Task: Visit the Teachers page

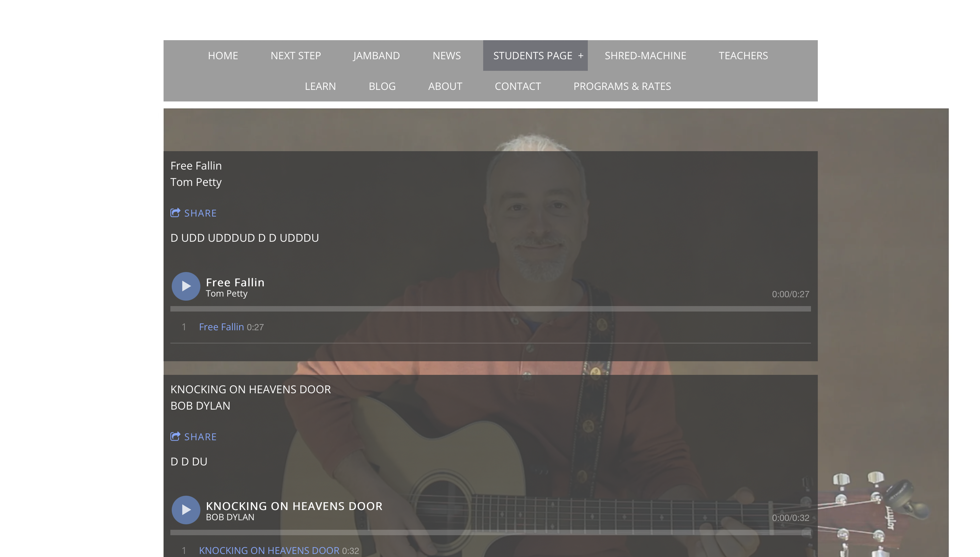Action: [x=743, y=55]
